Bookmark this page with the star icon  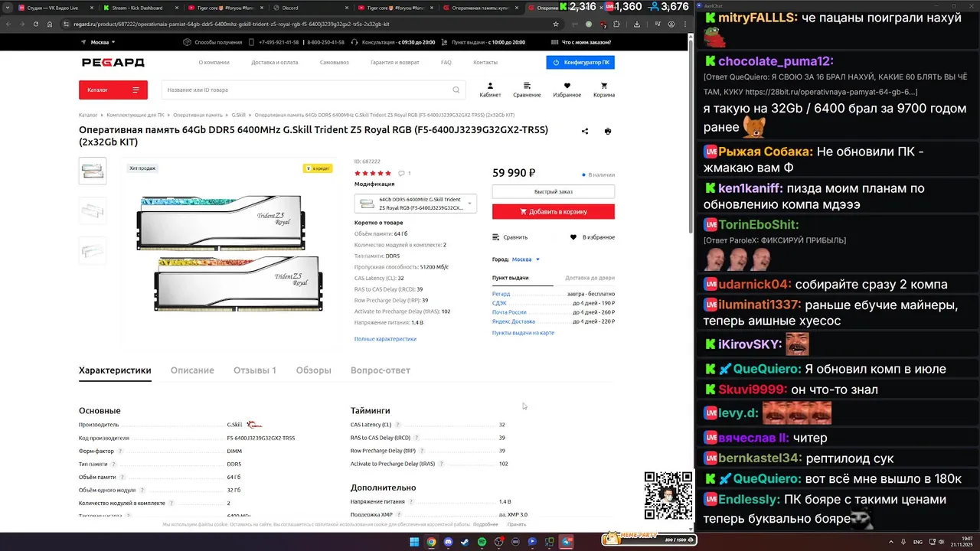[x=556, y=24]
